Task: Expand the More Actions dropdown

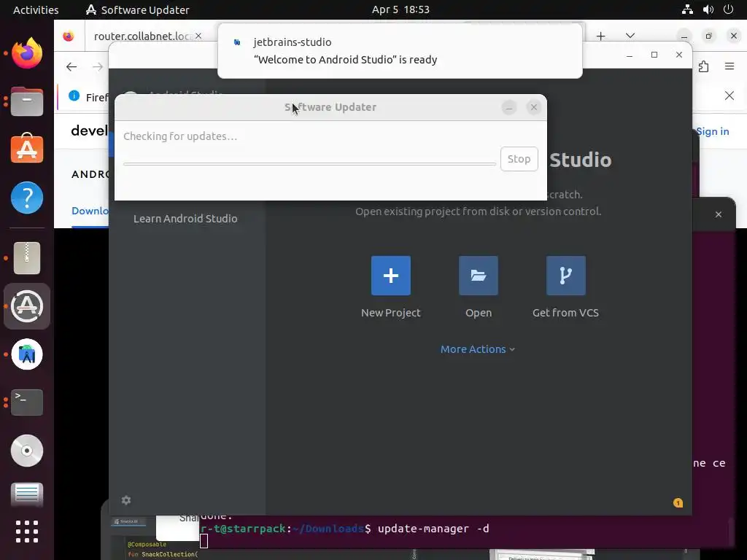Action: [477, 349]
